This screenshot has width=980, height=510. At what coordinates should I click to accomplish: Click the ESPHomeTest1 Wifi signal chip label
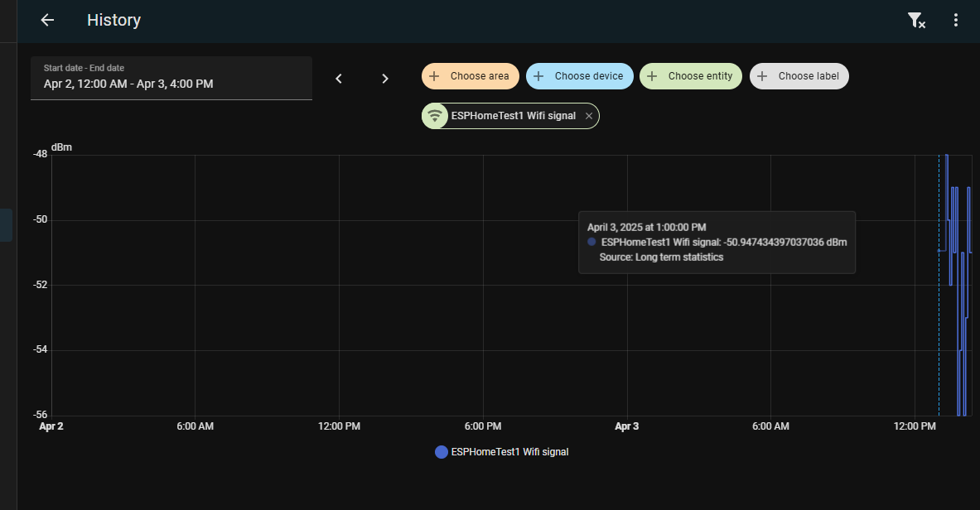[x=513, y=116]
